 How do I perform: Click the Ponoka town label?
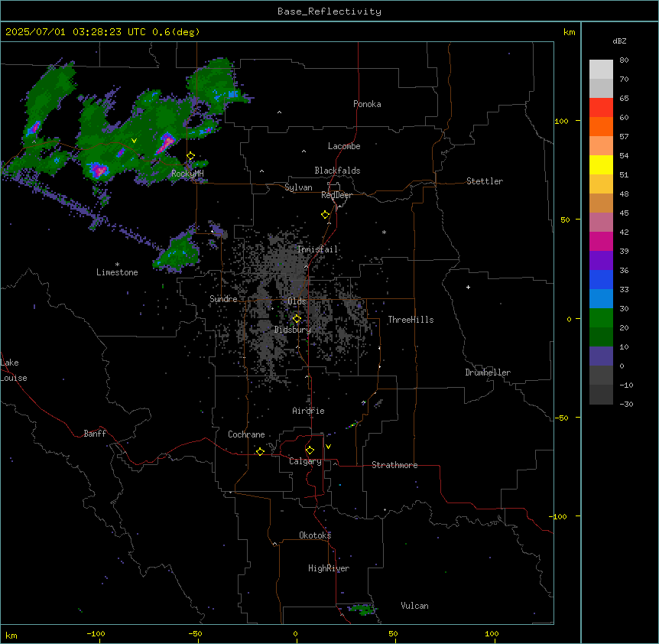[x=367, y=104]
